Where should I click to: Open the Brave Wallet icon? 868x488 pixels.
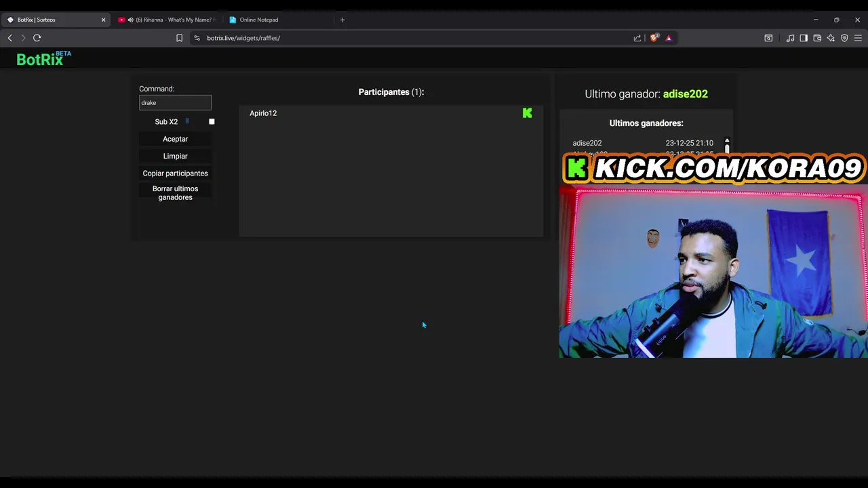click(x=817, y=38)
